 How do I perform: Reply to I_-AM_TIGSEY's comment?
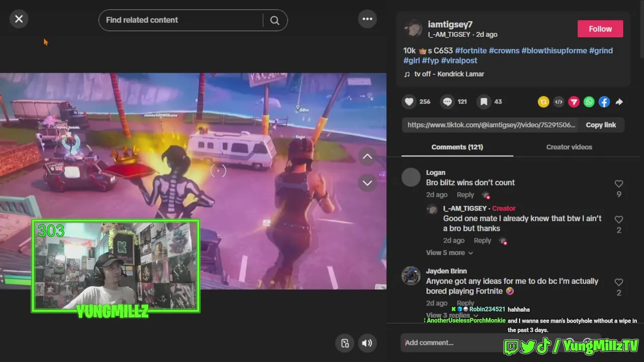[x=482, y=240]
